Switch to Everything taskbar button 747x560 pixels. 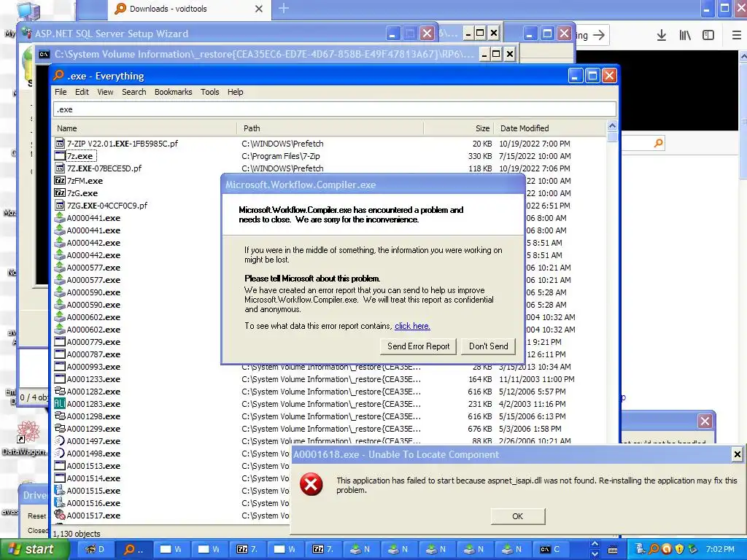pyautogui.click(x=133, y=549)
